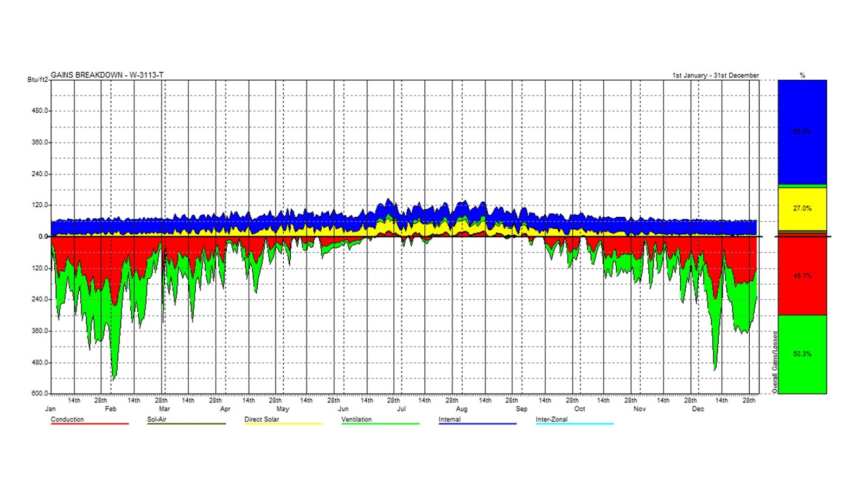868x488 pixels.
Task: Click the 28th tick label in December
Action: coord(749,401)
